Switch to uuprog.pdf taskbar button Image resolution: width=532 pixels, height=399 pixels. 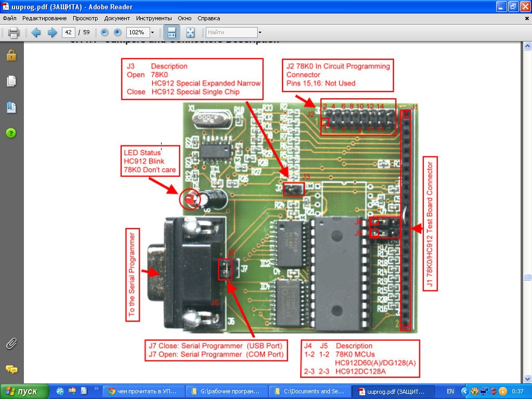pos(393,391)
